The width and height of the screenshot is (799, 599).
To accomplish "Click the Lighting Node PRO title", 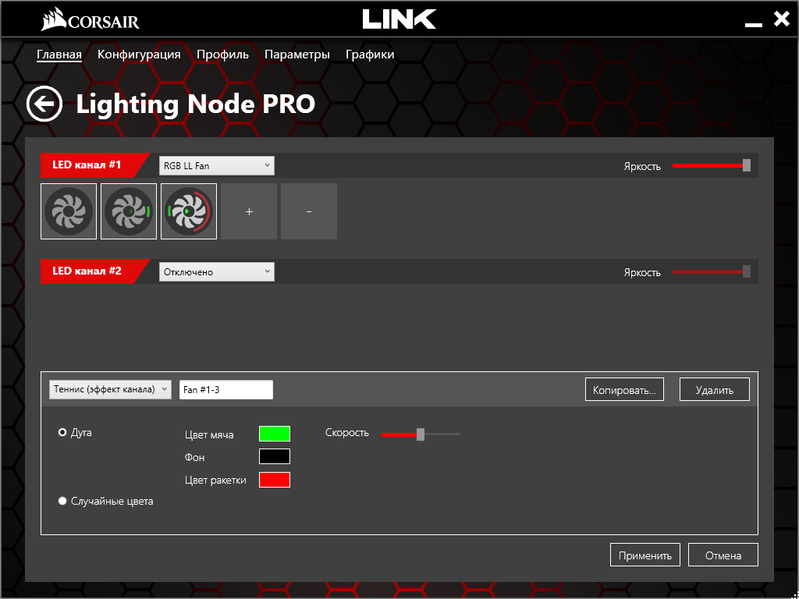I will pos(196,104).
